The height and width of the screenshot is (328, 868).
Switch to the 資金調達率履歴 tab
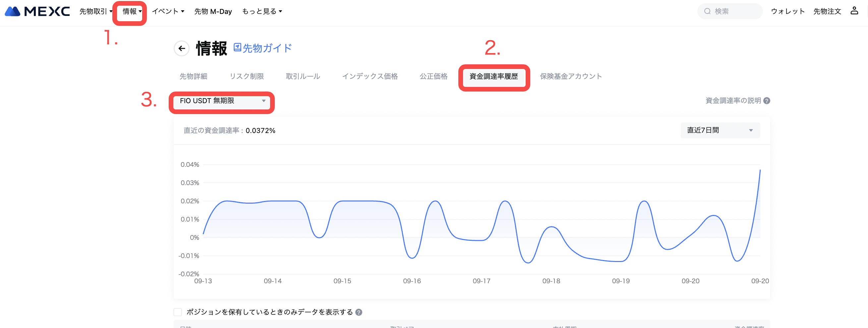(493, 77)
